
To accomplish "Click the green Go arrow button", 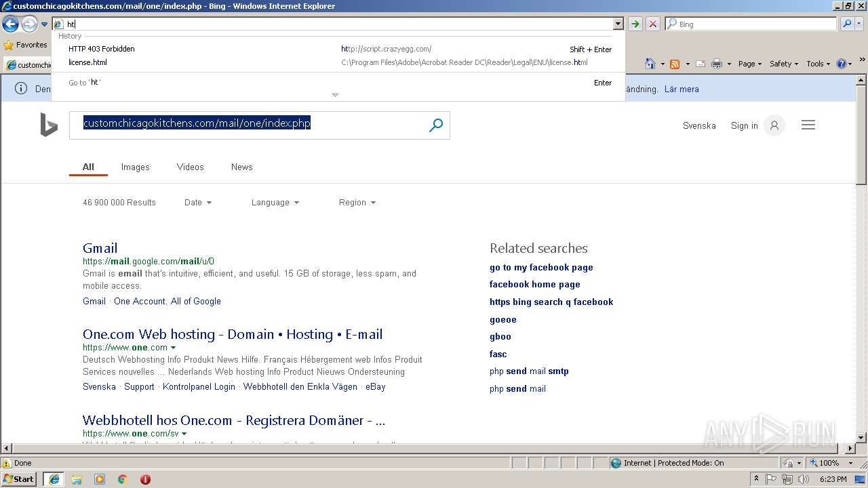I will click(x=635, y=24).
